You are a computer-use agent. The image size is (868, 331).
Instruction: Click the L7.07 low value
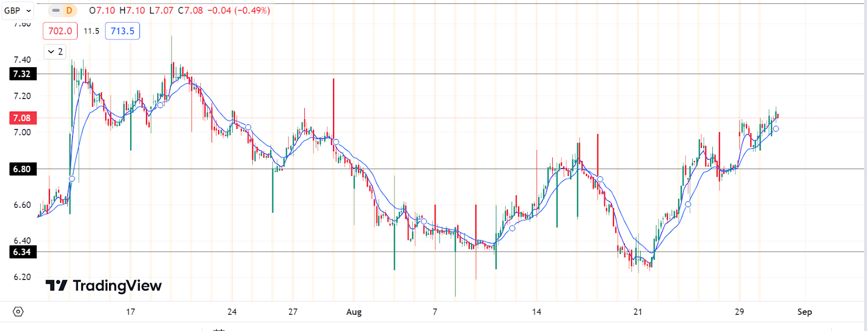pyautogui.click(x=162, y=10)
